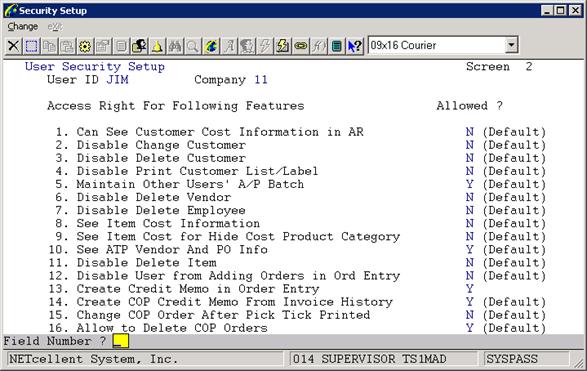Click the chain link icon
This screenshot has width=587, height=371.
[x=301, y=46]
